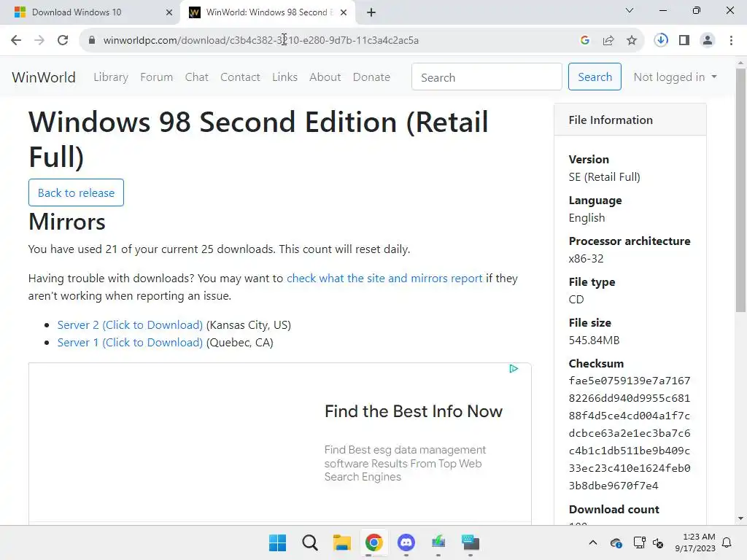
Task: Click the Find the Best Info Now ad
Action: coord(414,411)
